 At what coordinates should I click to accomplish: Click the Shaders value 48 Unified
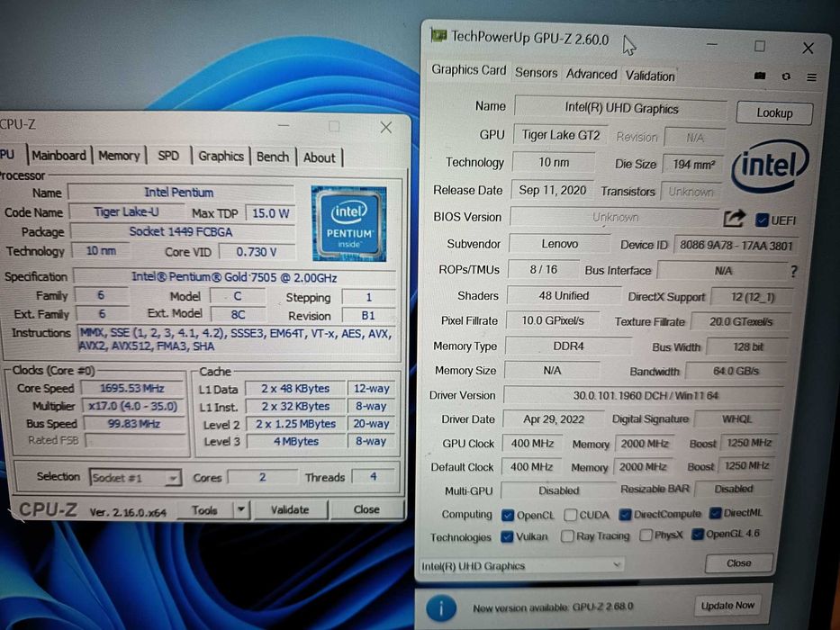tap(564, 296)
